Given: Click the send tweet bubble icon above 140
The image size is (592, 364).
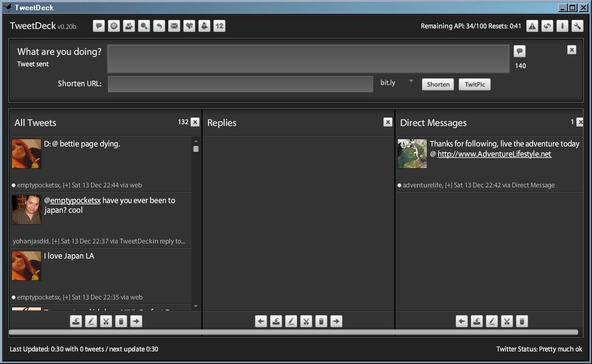Looking at the screenshot, I should point(520,51).
